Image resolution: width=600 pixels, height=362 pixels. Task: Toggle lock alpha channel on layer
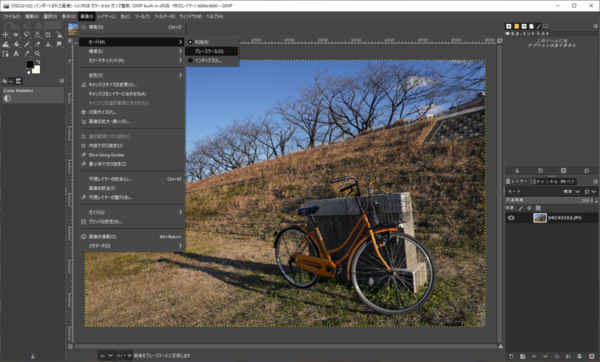pos(538,208)
